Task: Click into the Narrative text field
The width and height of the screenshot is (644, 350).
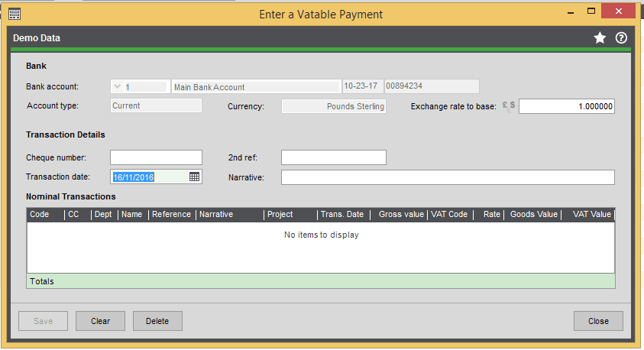Action: (448, 177)
